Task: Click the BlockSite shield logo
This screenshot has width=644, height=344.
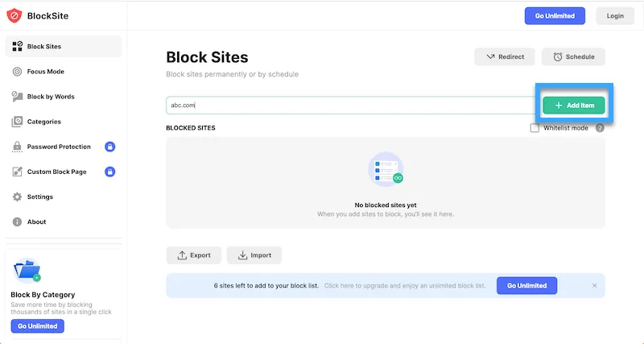Action: click(x=14, y=15)
